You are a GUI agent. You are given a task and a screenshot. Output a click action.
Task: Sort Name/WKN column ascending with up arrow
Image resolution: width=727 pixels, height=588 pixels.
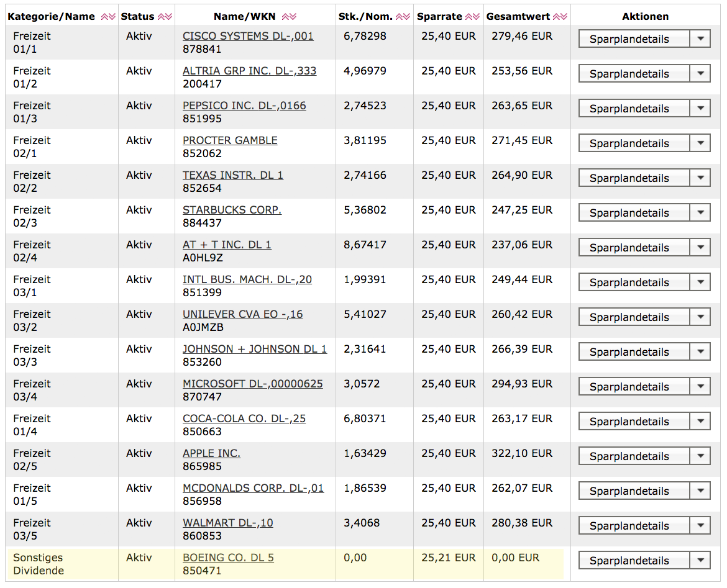pos(286,17)
